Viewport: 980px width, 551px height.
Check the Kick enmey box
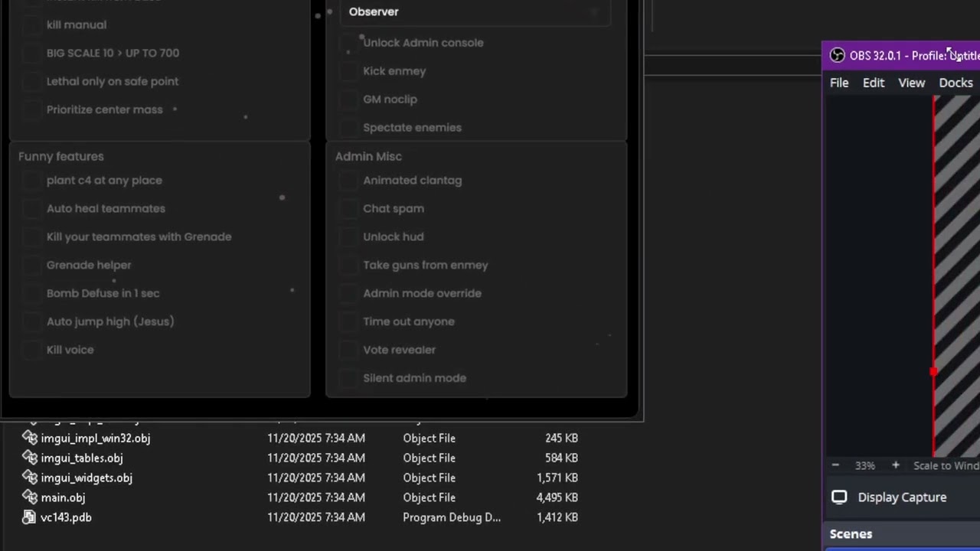point(348,71)
